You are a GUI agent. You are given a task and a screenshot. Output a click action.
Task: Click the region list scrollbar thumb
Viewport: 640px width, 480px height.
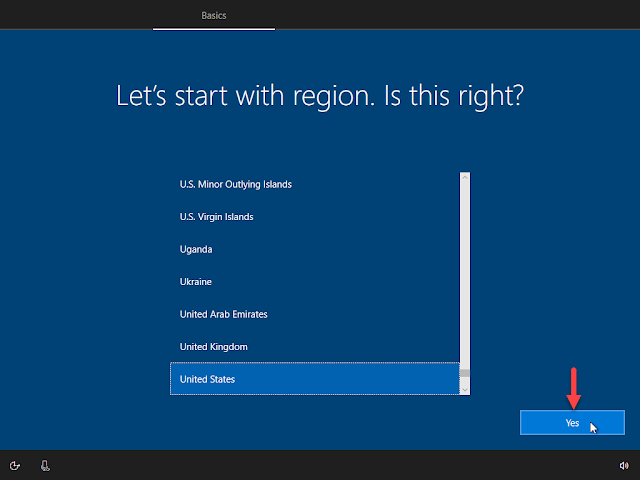pyautogui.click(x=464, y=373)
